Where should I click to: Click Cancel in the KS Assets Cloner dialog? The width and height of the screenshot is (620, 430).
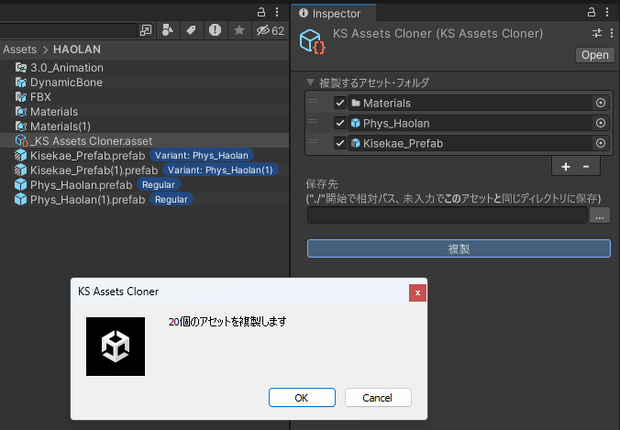(x=378, y=398)
